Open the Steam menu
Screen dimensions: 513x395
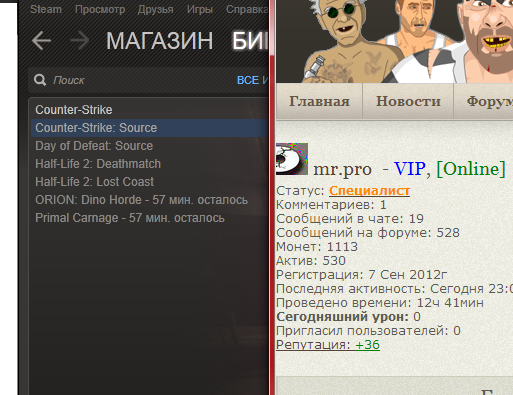[46, 9]
